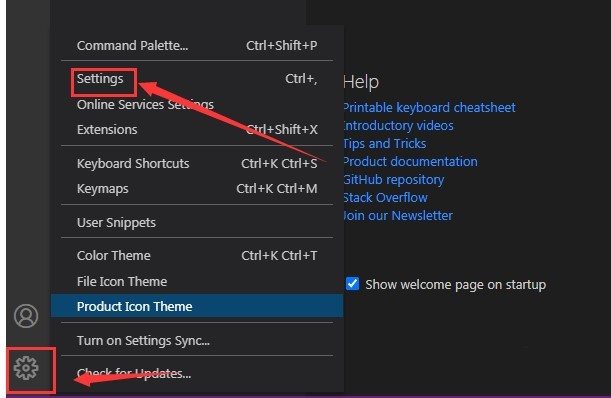Image resolution: width=611 pixels, height=398 pixels.
Task: Open Introductory videos link
Action: click(398, 126)
